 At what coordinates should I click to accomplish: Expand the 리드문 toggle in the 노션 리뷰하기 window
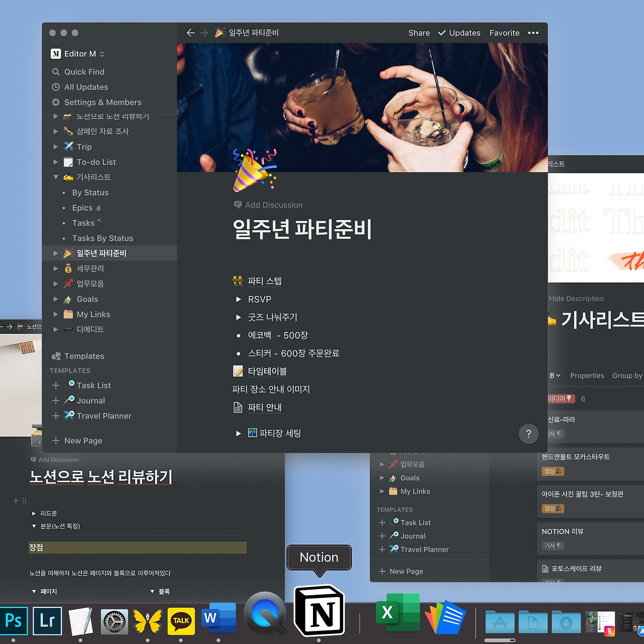coord(34,513)
